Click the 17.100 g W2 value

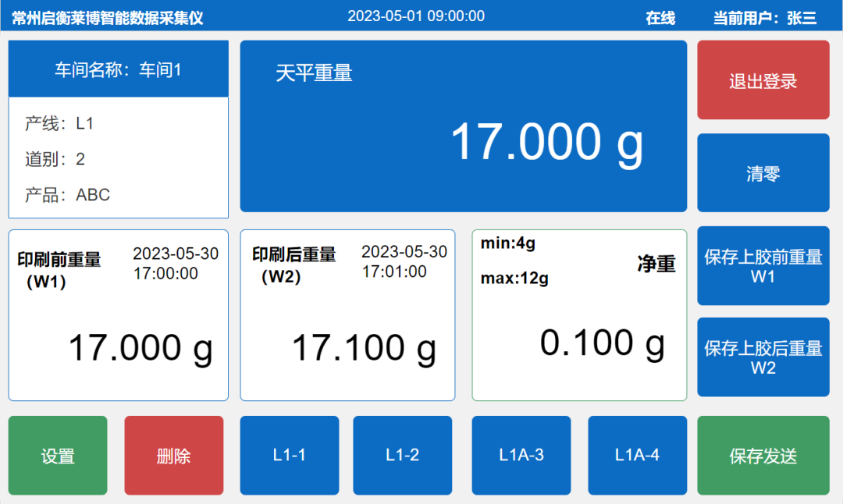pyautogui.click(x=364, y=348)
